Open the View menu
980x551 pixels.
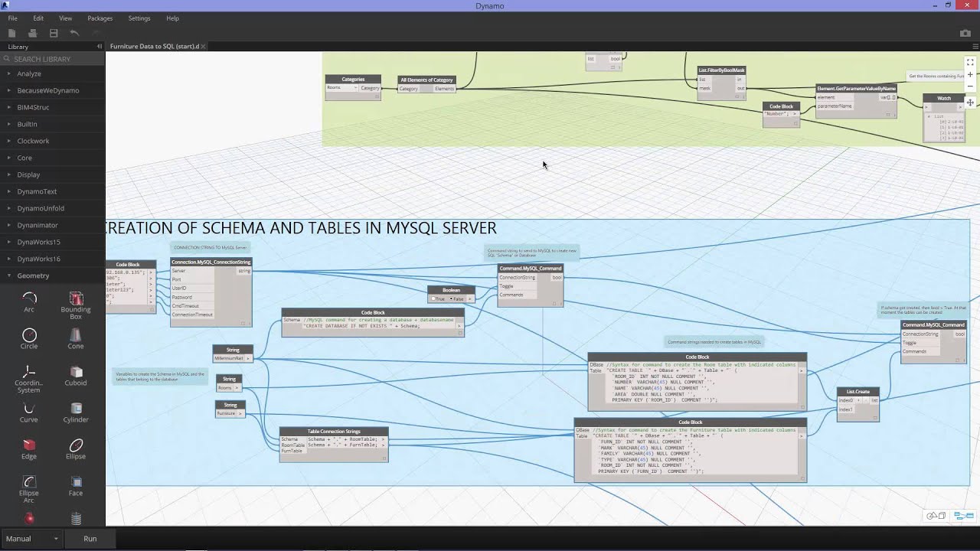65,18
